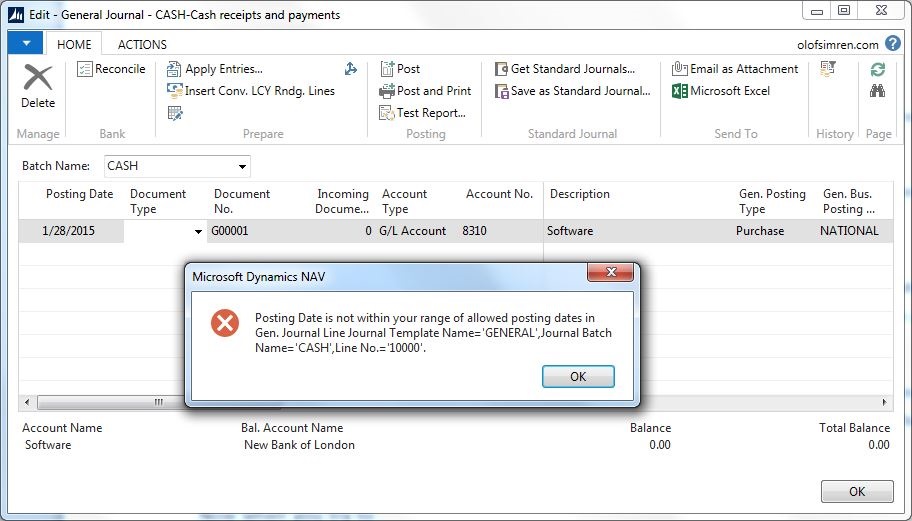Click the window's bottom-right OK button
Screen dimensions: 912x521
pyautogui.click(x=857, y=491)
